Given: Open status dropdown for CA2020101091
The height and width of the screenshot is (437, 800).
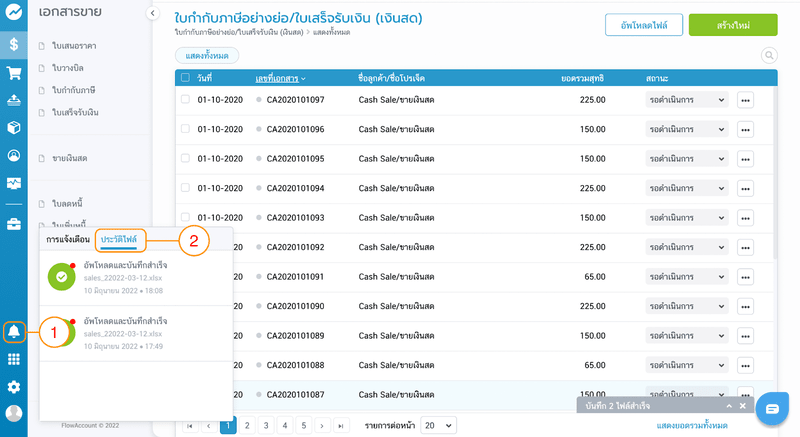Looking at the screenshot, I should 687,277.
